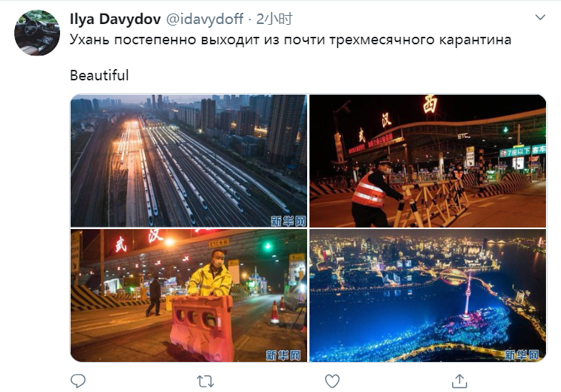This screenshot has width=561, height=392.
Task: Retweet Ilya Davydov's Wuhan post
Action: click(205, 381)
